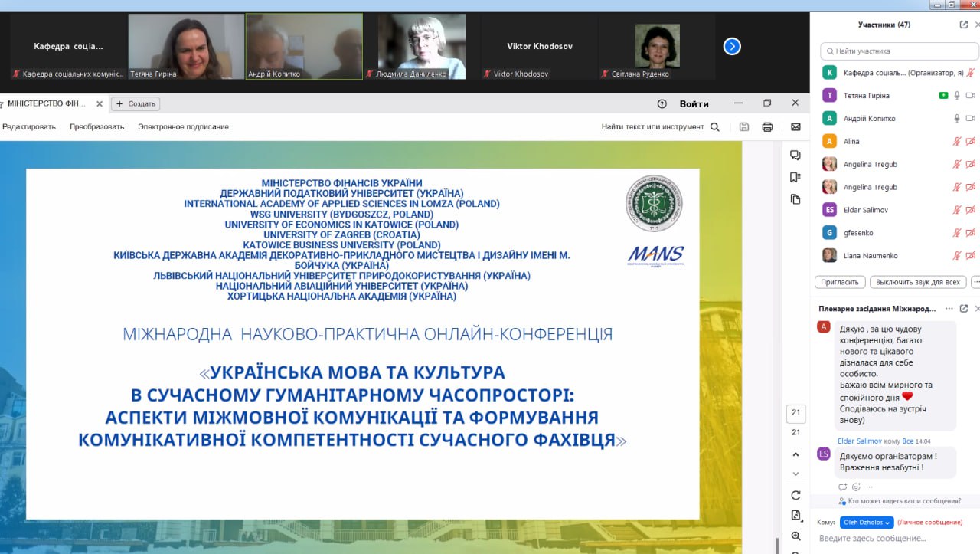Show next video thumbnails with the blue arrow
980x554 pixels.
pos(732,47)
